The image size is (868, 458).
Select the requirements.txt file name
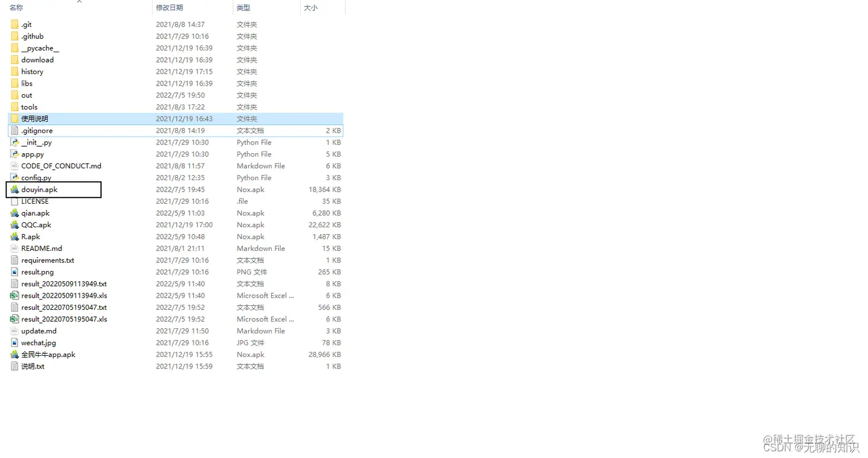point(48,260)
